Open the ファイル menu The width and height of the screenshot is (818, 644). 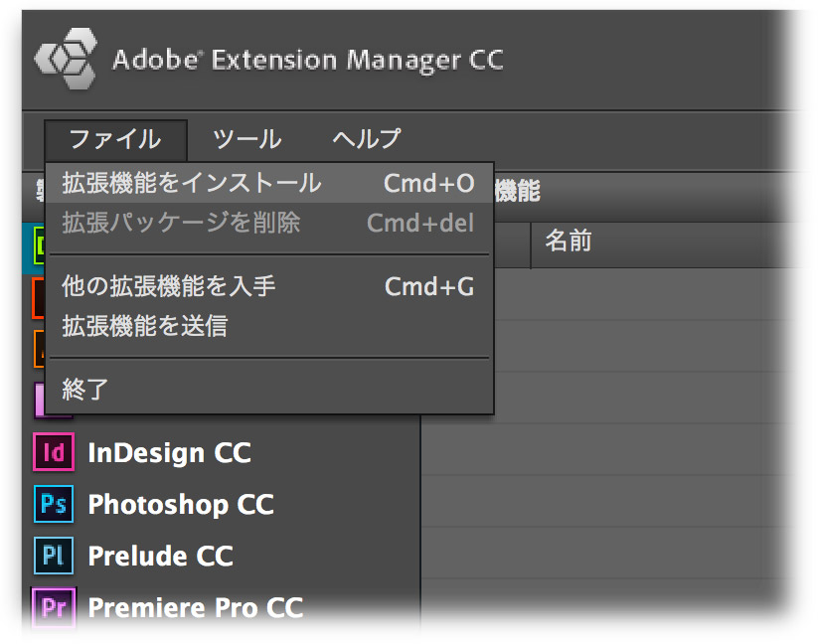click(x=115, y=140)
